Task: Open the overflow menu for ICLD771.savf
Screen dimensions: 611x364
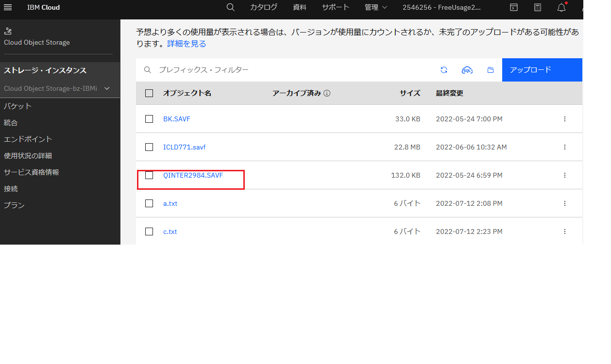Action: (x=564, y=147)
